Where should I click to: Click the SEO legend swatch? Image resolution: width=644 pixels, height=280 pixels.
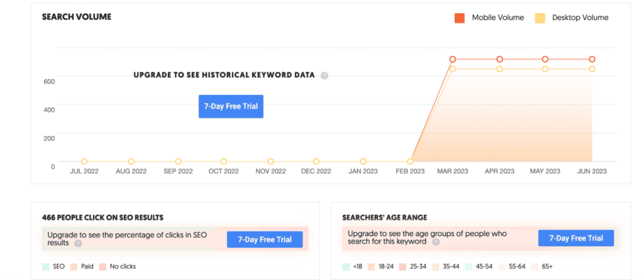pyautogui.click(x=45, y=266)
